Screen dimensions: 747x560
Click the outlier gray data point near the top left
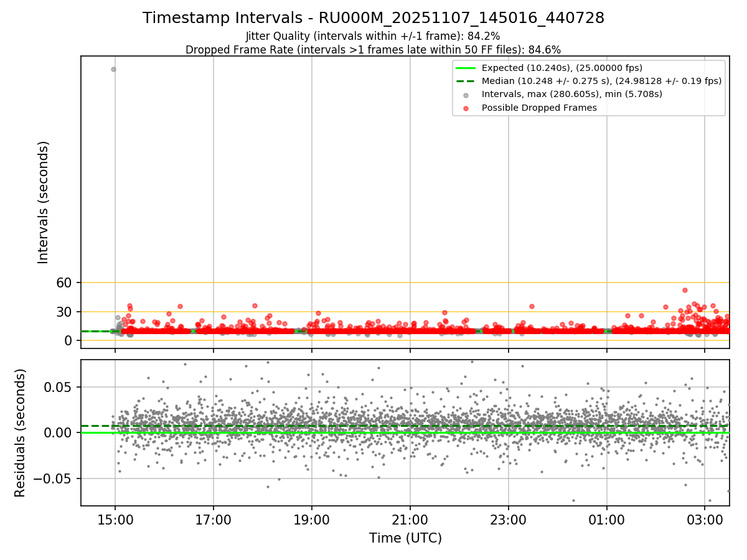click(113, 69)
